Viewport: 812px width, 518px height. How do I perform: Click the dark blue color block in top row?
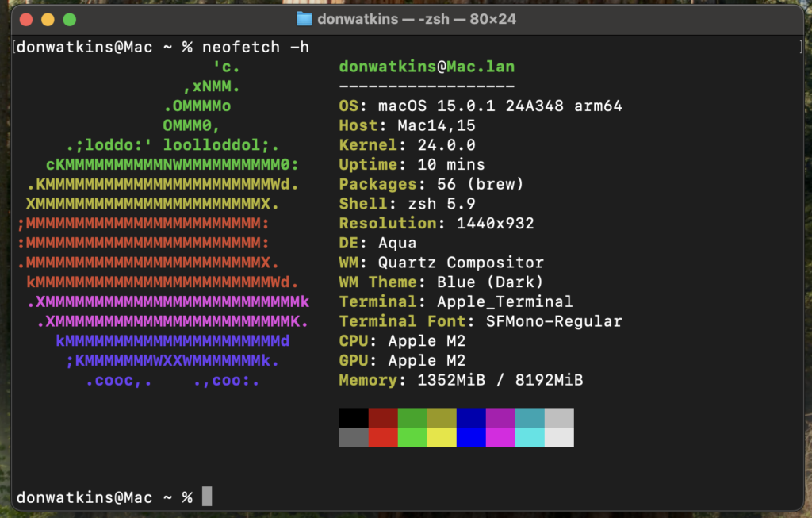point(471,417)
